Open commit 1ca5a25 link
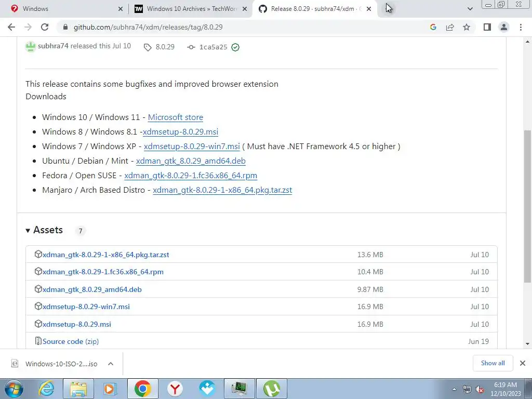Screen dimensions: 532x399 (x=207, y=47)
